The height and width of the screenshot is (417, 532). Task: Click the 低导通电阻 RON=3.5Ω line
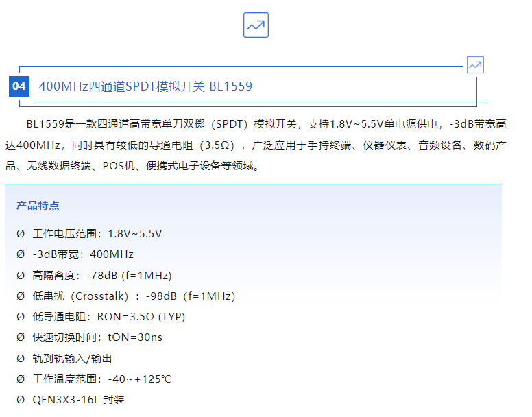pos(109,317)
